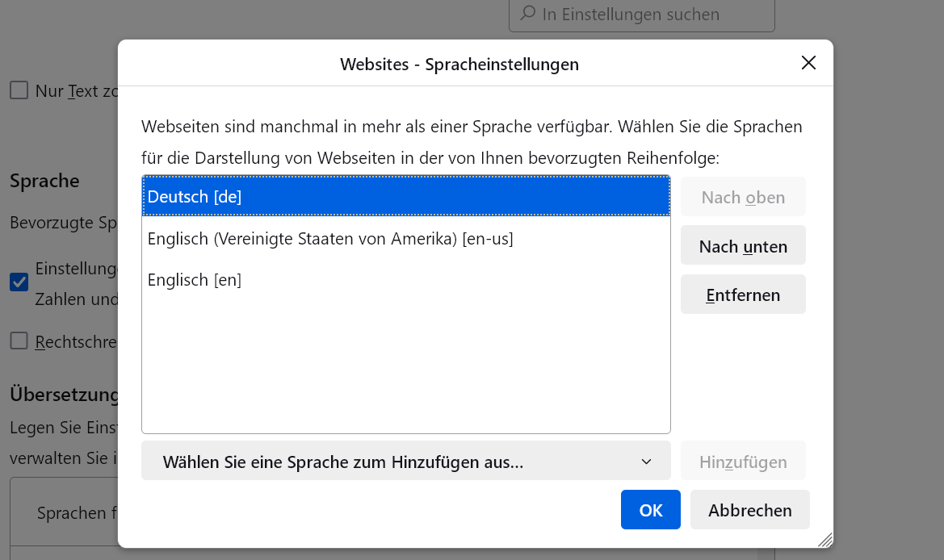Image resolution: width=944 pixels, height=560 pixels.
Task: Select Englisch (Vereinigte Staaten von Amerika) entry
Action: point(330,239)
